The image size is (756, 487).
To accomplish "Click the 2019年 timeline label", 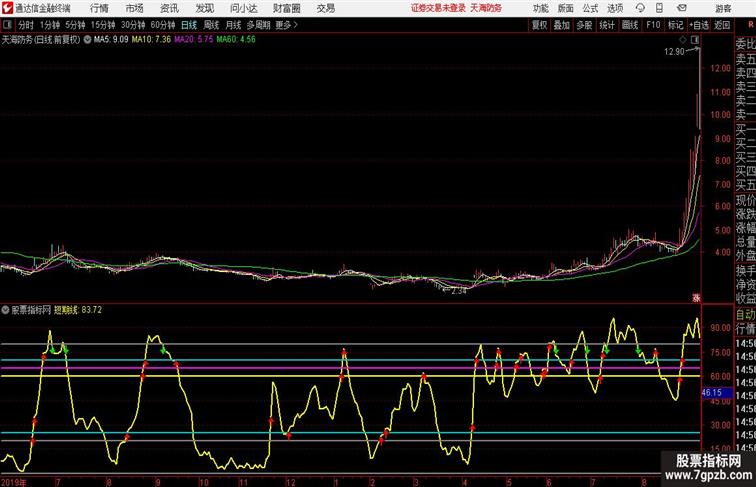I will pyautogui.click(x=13, y=482).
